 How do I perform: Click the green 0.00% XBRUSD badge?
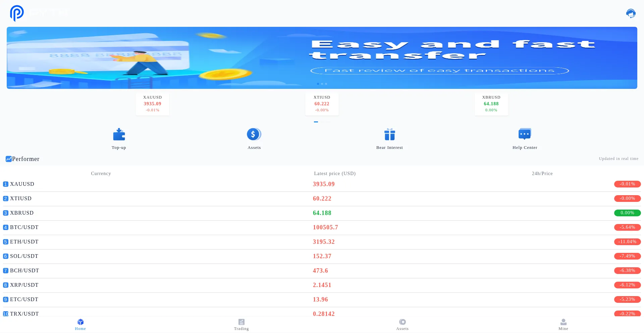pos(627,213)
